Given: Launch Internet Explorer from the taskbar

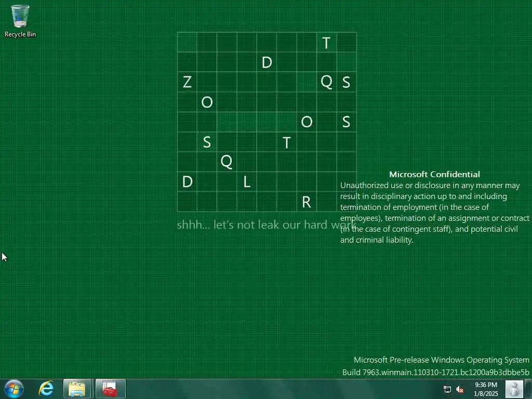Looking at the screenshot, I should click(x=46, y=389).
